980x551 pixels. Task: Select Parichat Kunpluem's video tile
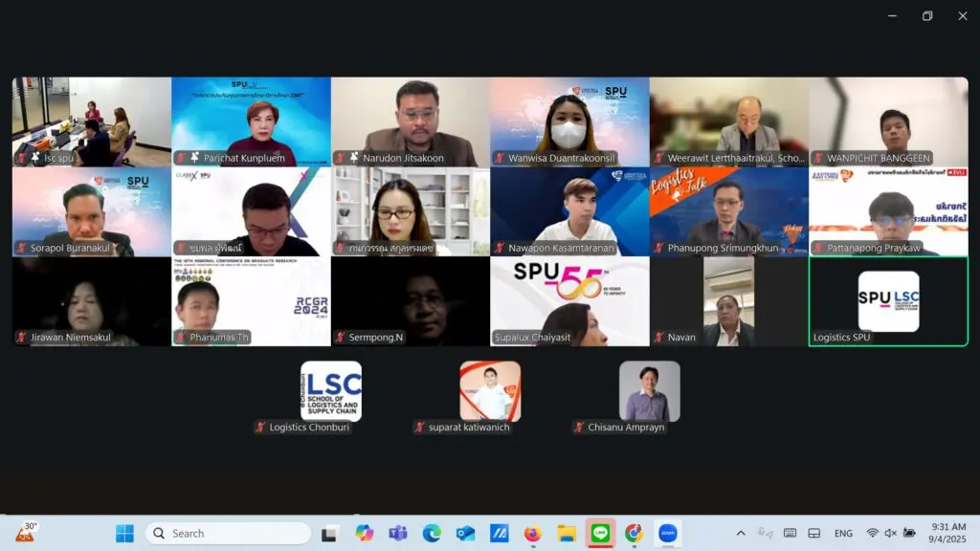tap(251, 121)
